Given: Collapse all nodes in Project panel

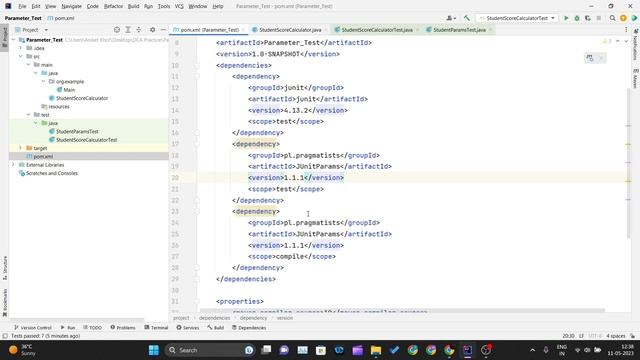Looking at the screenshot, I should [x=139, y=30].
